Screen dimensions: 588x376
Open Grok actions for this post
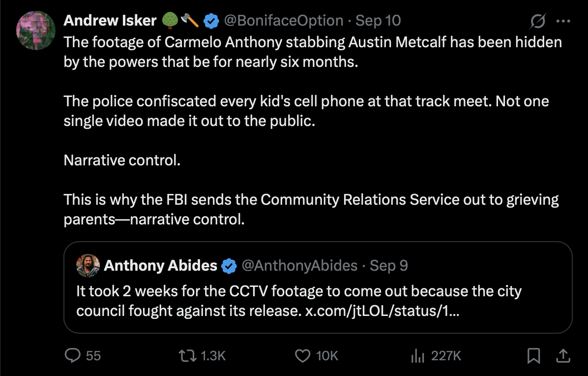[537, 21]
